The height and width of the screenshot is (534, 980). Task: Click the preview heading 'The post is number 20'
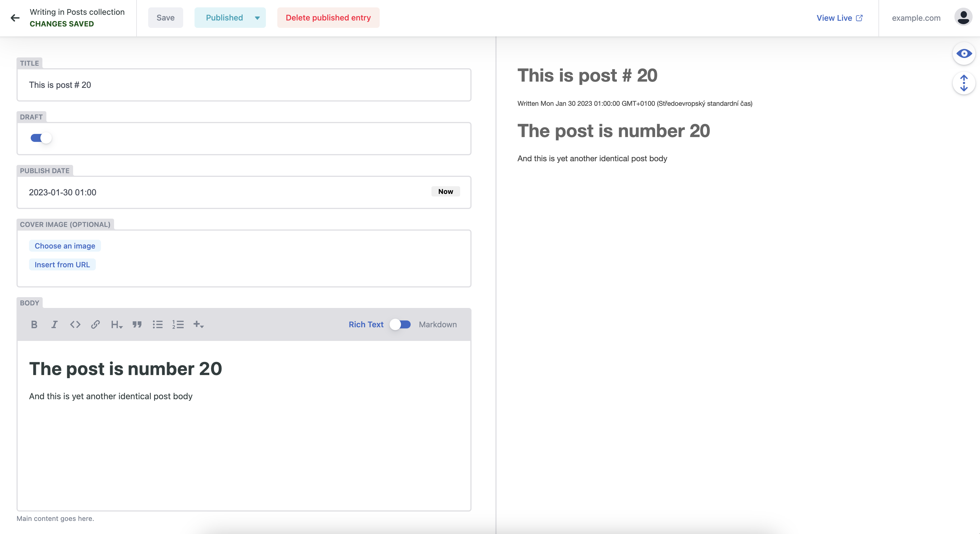(614, 131)
